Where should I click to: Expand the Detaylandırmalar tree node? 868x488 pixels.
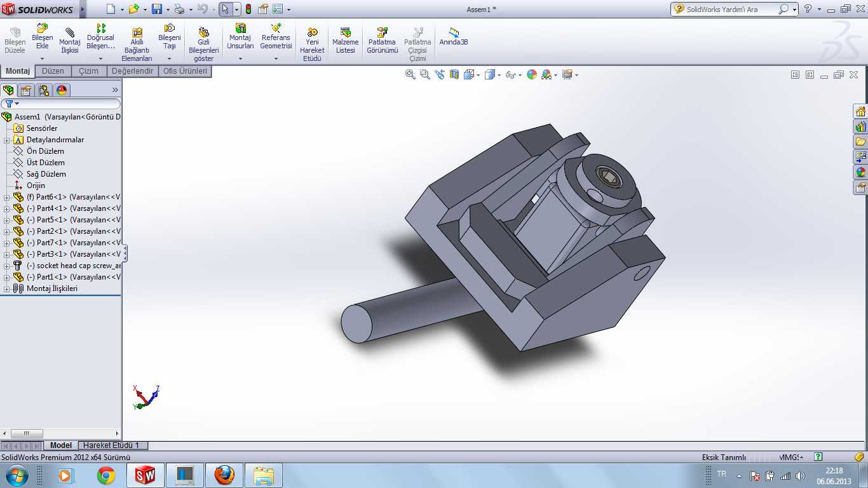pos(7,140)
